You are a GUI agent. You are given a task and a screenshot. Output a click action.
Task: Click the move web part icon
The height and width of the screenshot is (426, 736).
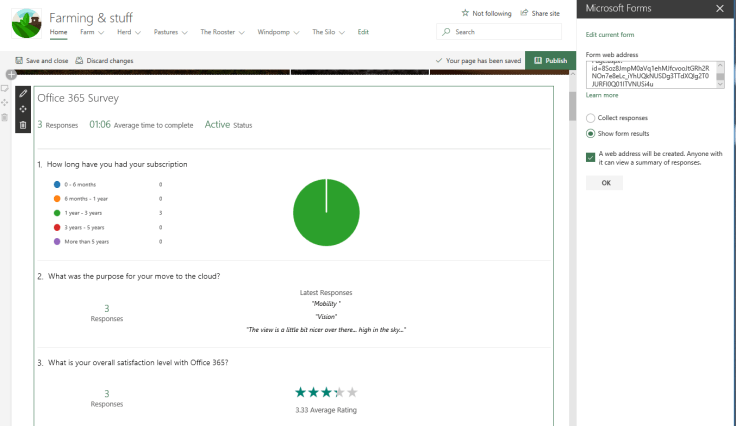pyautogui.click(x=24, y=109)
